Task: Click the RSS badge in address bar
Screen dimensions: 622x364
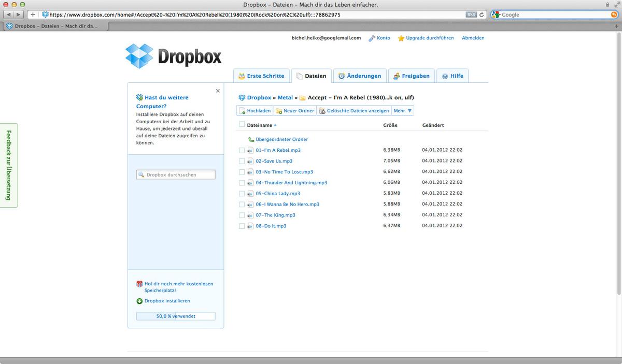Action: pos(471,14)
